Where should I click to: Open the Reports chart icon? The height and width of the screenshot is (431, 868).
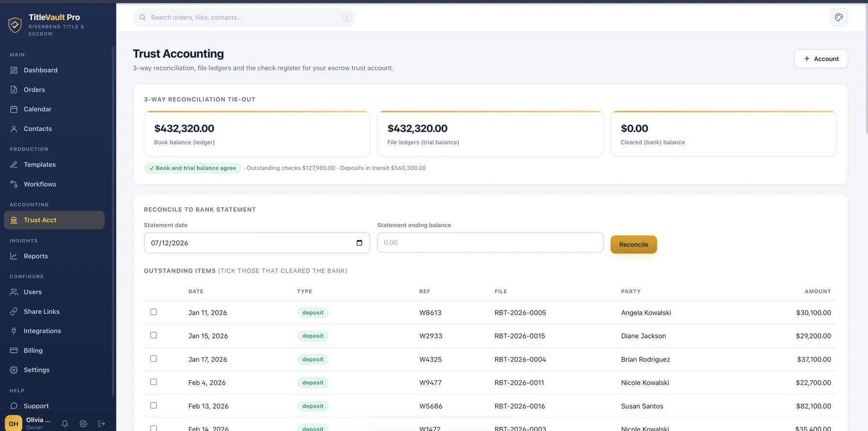coord(14,256)
